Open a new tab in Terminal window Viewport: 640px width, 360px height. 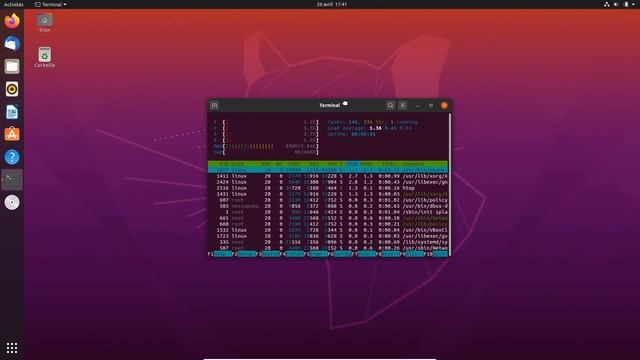(214, 106)
